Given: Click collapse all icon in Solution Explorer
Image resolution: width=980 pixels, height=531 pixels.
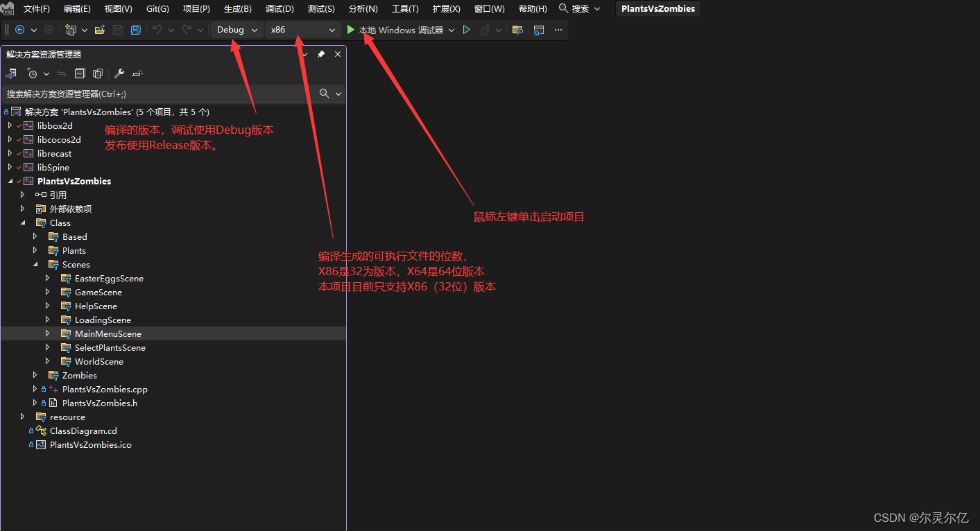Looking at the screenshot, I should pos(80,73).
